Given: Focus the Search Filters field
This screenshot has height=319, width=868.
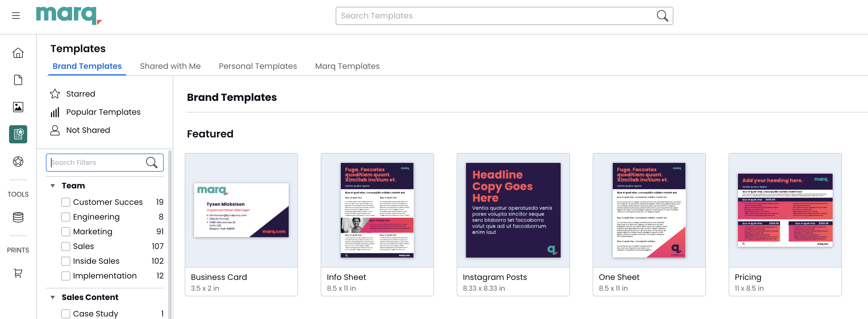Looking at the screenshot, I should pos(105,162).
